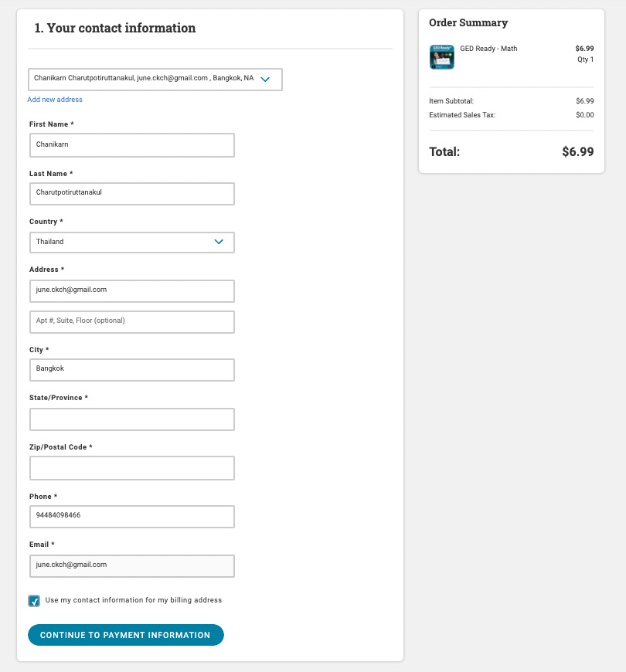Expand the Country dropdown arrow
This screenshot has height=672, width=626.
tap(219, 242)
